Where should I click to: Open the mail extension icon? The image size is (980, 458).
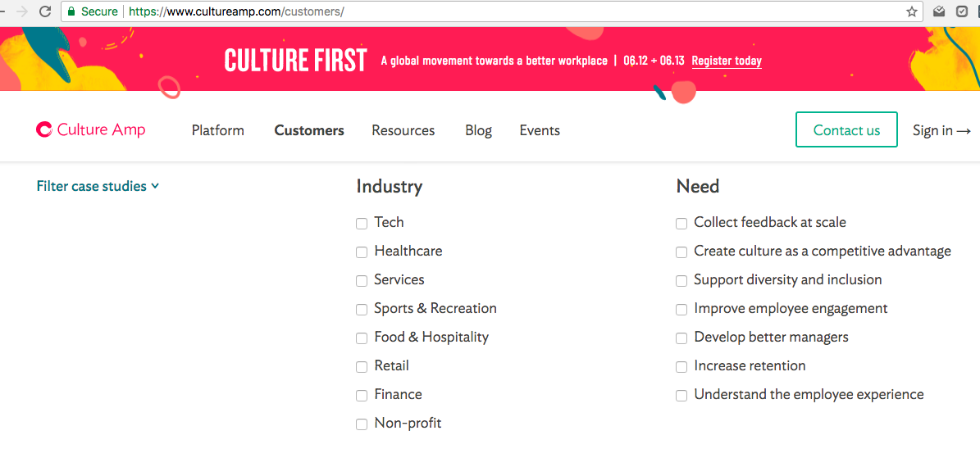(939, 11)
